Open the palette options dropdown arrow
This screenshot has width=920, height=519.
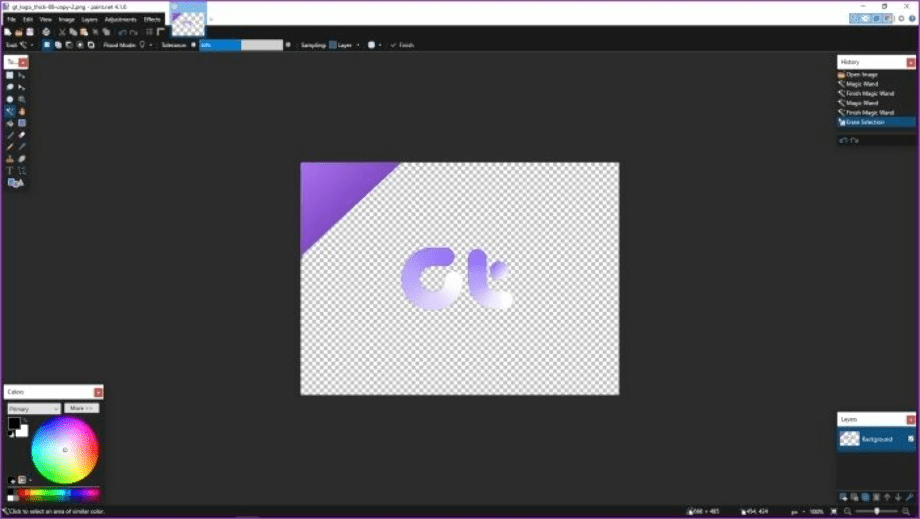pos(31,480)
